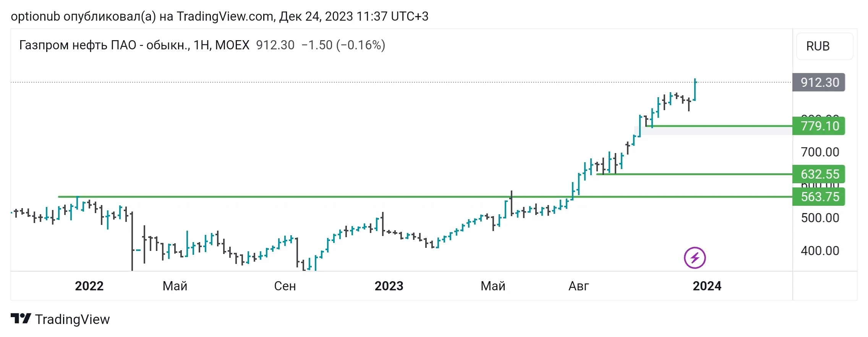The width and height of the screenshot is (868, 337).
Task: Click the 2022 label on the time axis
Action: point(89,286)
